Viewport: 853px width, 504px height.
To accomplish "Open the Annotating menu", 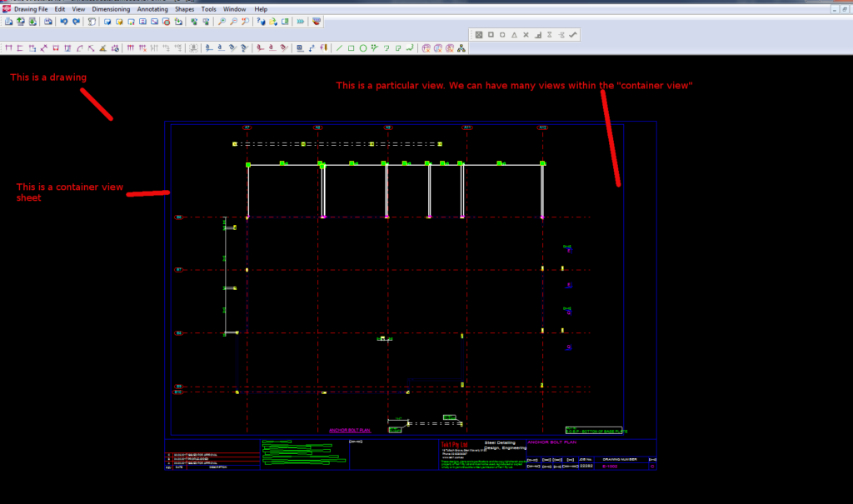I will pos(151,8).
